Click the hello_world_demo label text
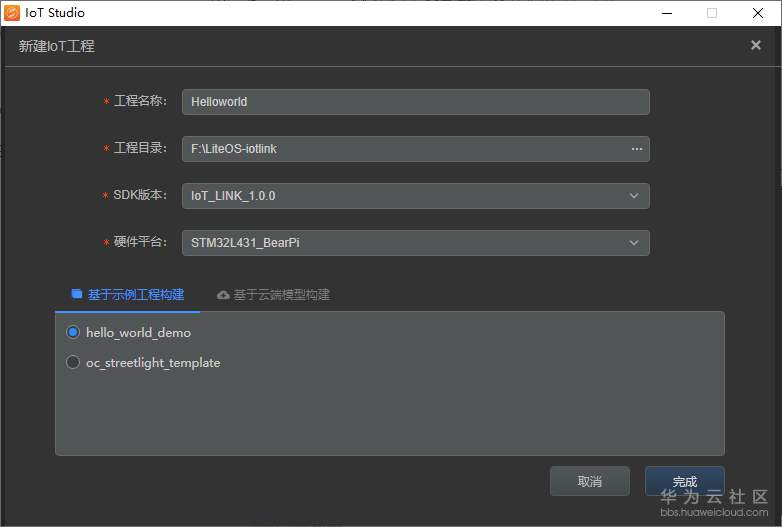This screenshot has width=782, height=527. point(138,333)
